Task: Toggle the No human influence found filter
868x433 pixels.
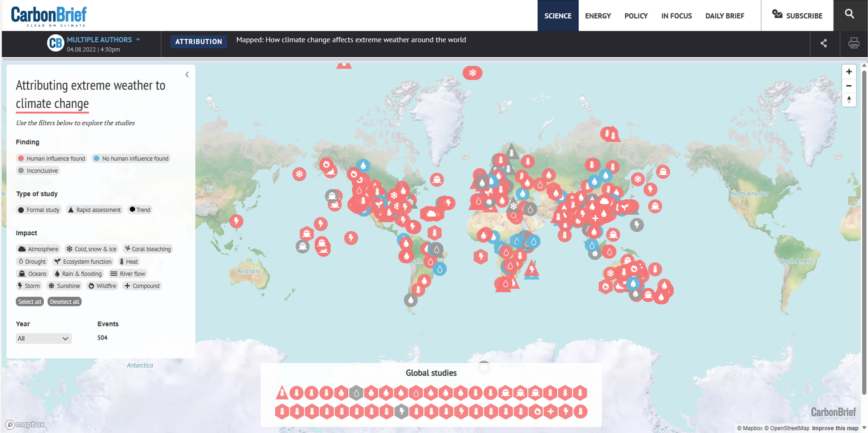Action: coord(131,158)
